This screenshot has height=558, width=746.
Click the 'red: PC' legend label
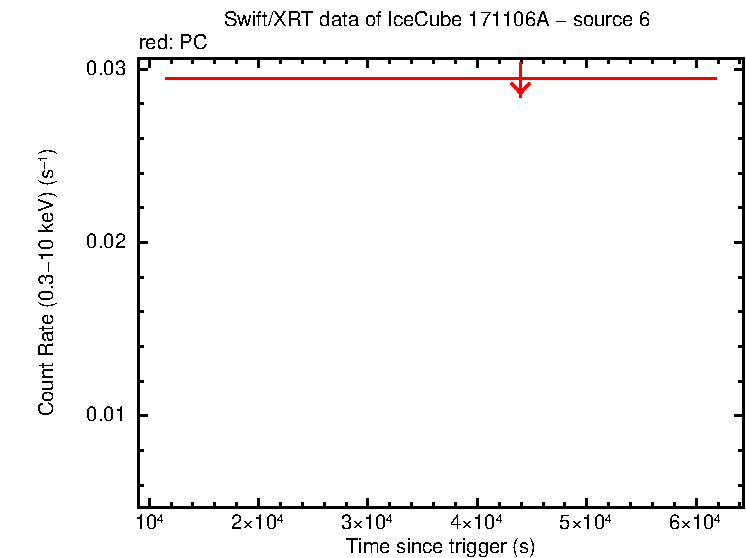coord(173,42)
